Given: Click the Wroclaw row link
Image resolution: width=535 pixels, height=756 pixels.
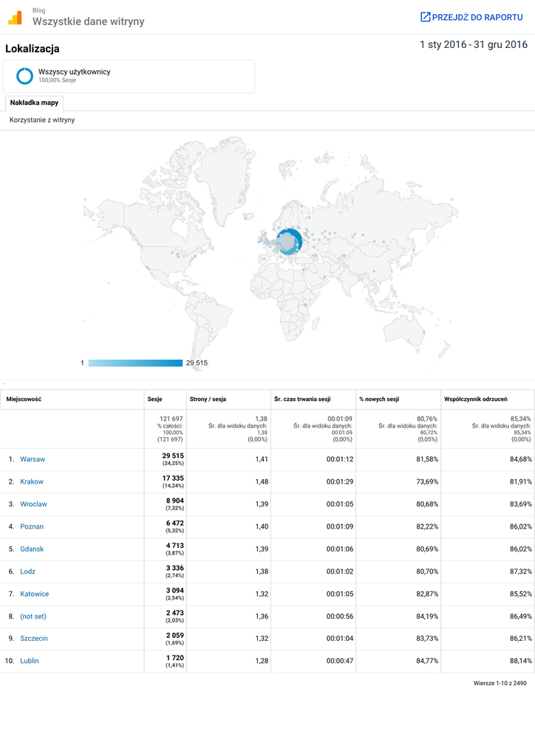Looking at the screenshot, I should tap(33, 504).
